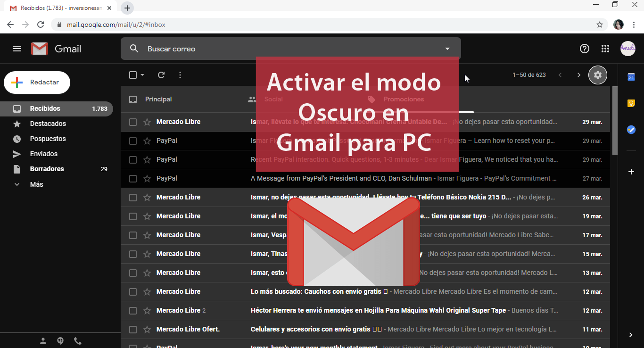Image resolution: width=644 pixels, height=348 pixels.
Task: Compose a new email with Redactar
Action: (x=37, y=83)
